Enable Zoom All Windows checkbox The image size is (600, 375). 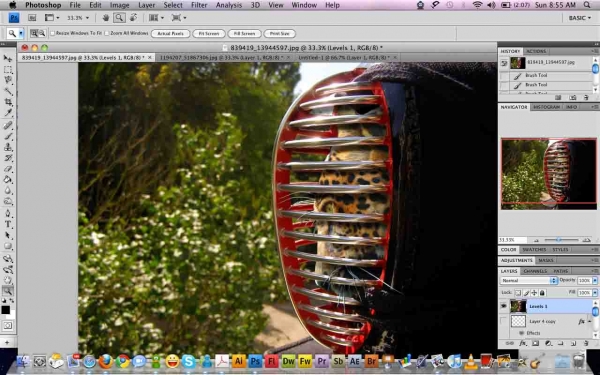107,33
